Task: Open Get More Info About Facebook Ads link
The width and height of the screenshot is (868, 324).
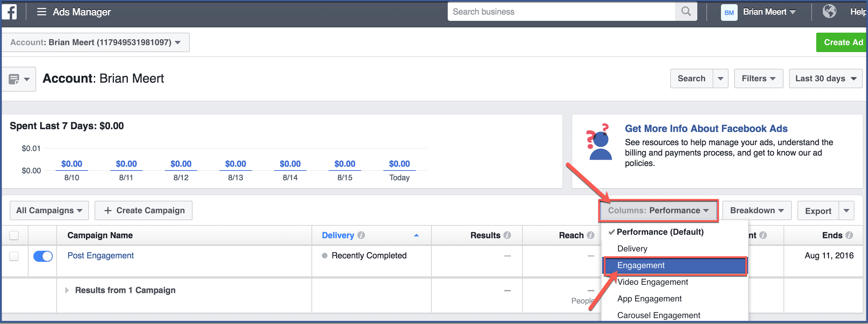Action: point(706,128)
